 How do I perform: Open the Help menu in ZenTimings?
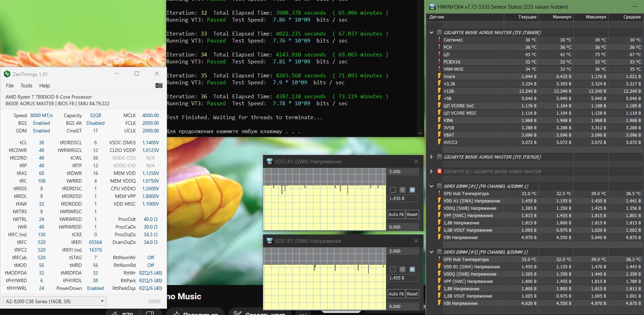[x=45, y=85]
